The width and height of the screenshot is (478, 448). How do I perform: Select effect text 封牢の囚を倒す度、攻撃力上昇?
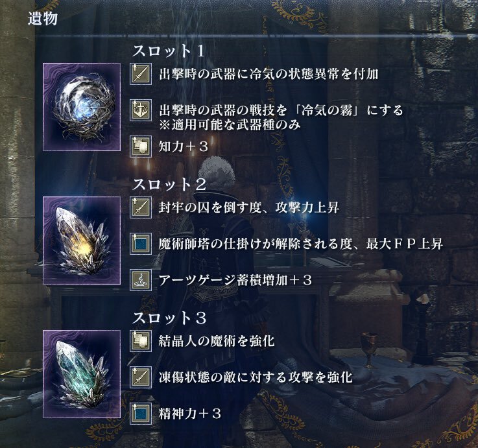(249, 207)
